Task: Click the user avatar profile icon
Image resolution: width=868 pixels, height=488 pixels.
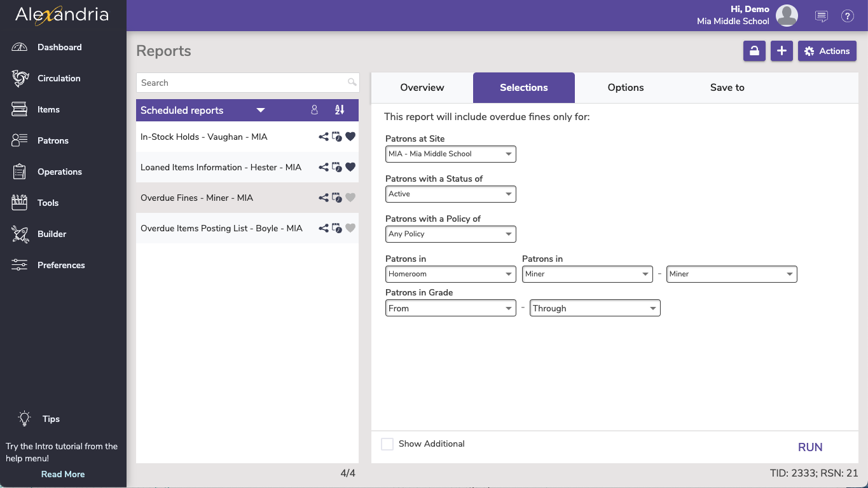Action: pyautogui.click(x=787, y=16)
